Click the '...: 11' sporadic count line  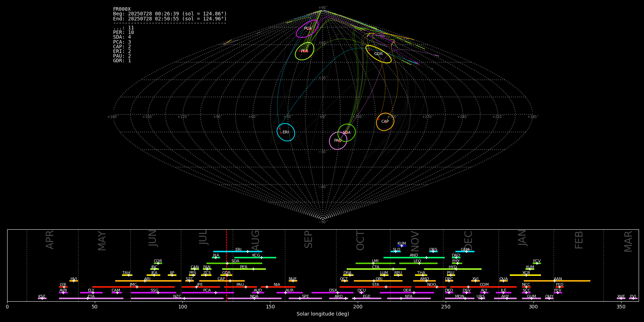pyautogui.click(x=123, y=28)
